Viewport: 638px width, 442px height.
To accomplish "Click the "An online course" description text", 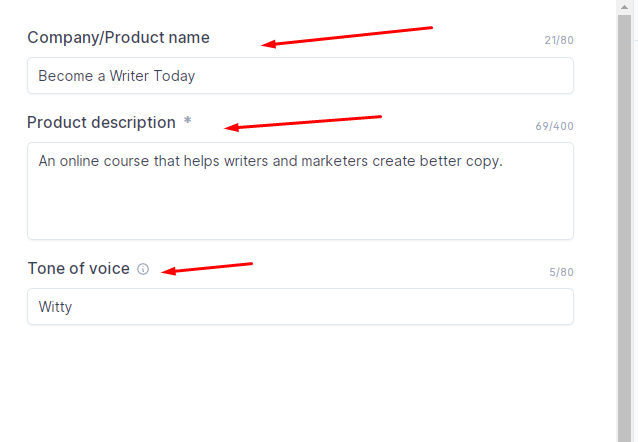I will (x=270, y=160).
